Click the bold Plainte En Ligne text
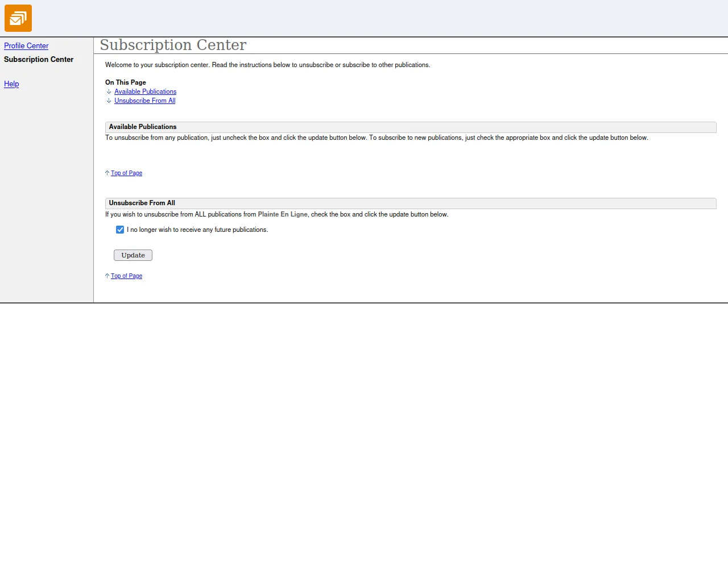Image resolution: width=728 pixels, height=582 pixels. 283,214
